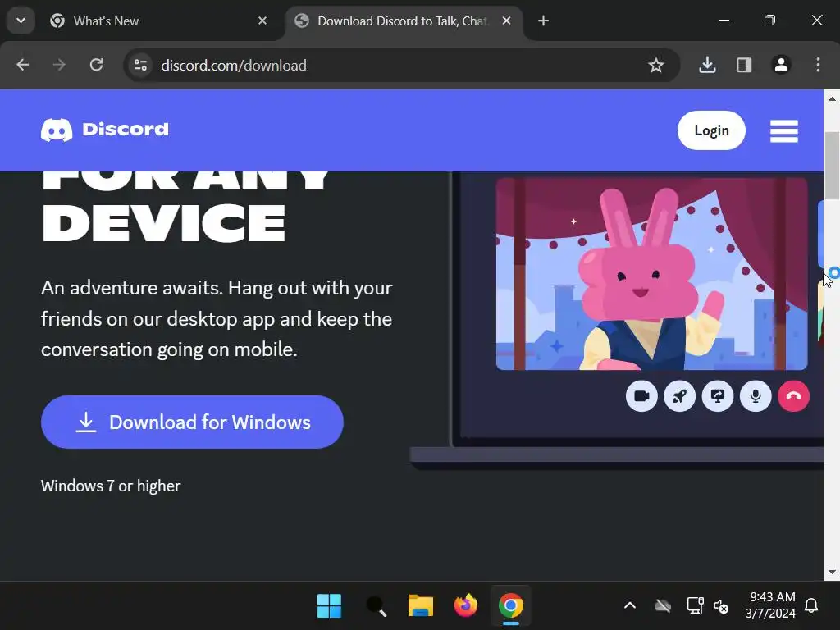Bookmark this page with the star icon
840x630 pixels.
[x=655, y=66]
